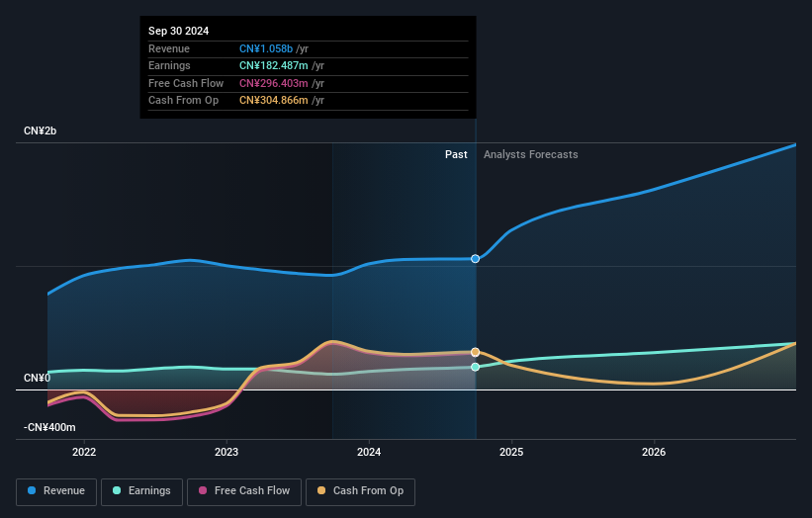Click the teal Earnings legend dot
The image size is (812, 518).
coord(117,490)
